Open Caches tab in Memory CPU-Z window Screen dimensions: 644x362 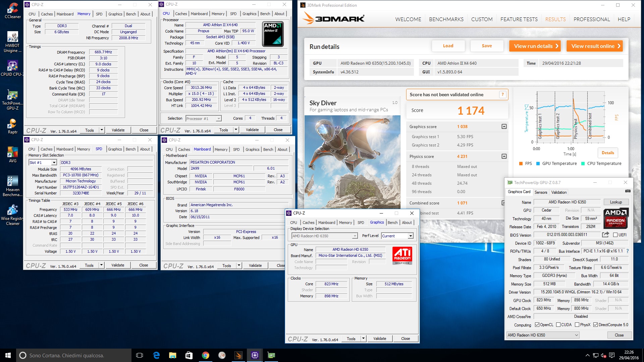(x=47, y=14)
